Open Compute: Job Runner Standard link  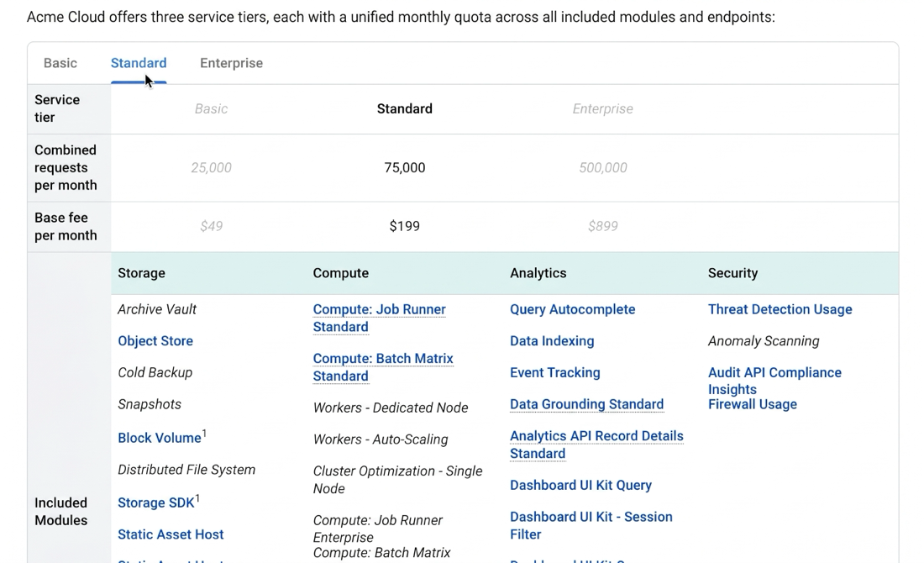click(x=379, y=318)
